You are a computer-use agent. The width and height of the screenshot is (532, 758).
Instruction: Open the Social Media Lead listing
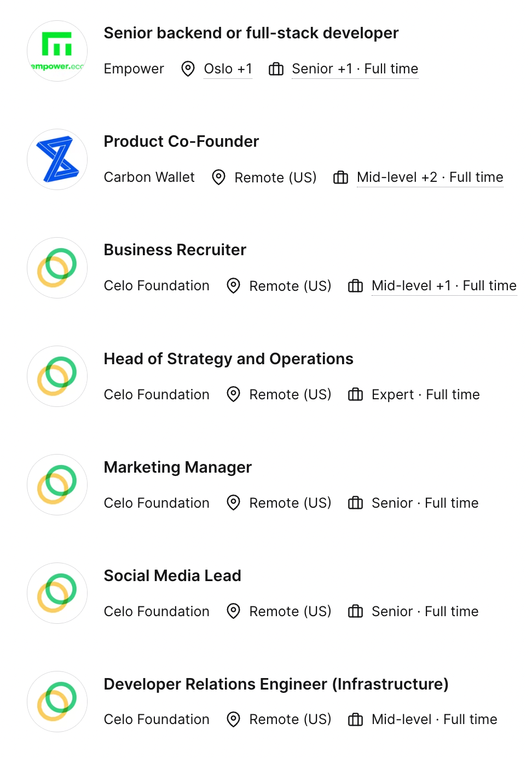[x=172, y=576]
